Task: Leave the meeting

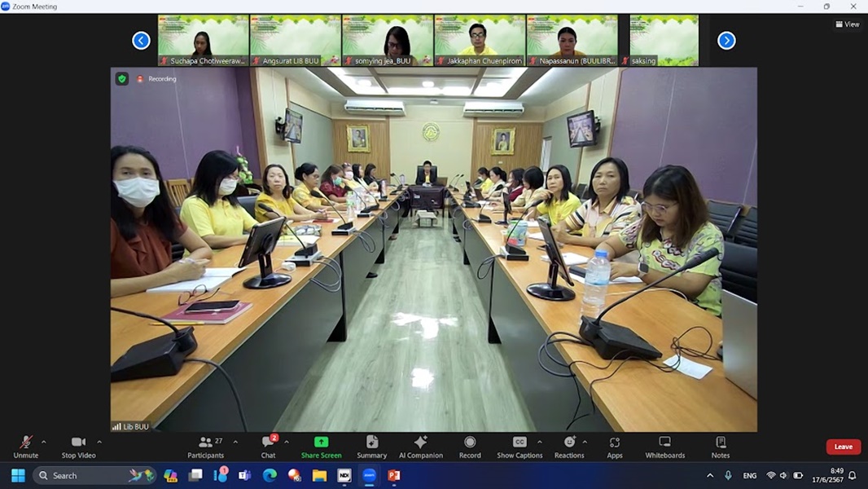Action: coord(843,447)
